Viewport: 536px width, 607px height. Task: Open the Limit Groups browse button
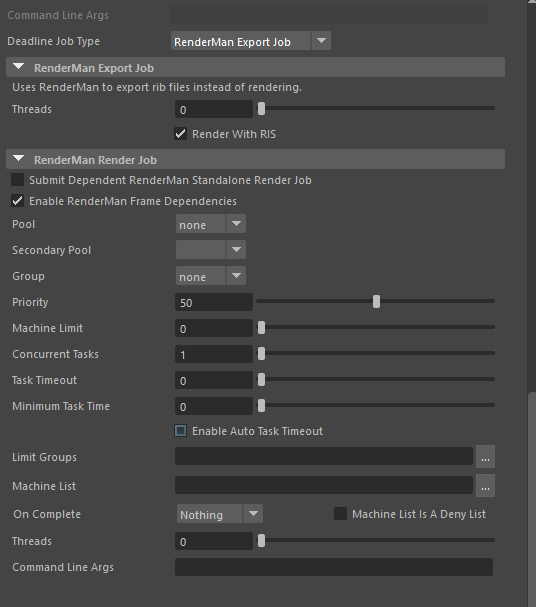point(485,456)
